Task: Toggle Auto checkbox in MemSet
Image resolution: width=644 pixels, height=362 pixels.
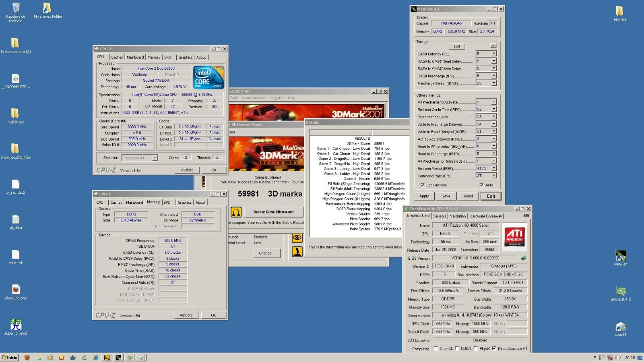Action: pyautogui.click(x=481, y=185)
